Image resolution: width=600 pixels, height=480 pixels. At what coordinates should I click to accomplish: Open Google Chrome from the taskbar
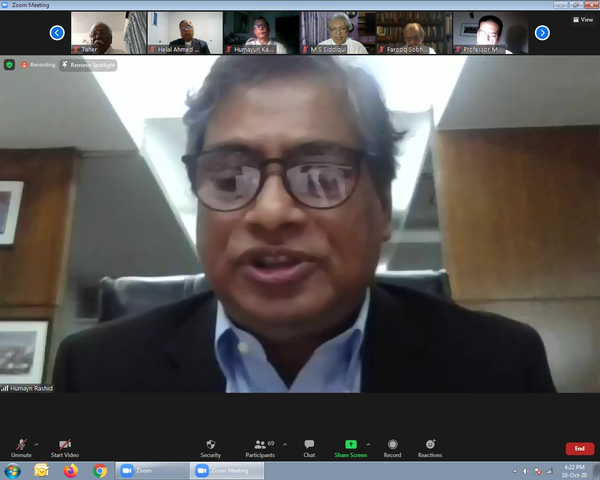coord(100,470)
